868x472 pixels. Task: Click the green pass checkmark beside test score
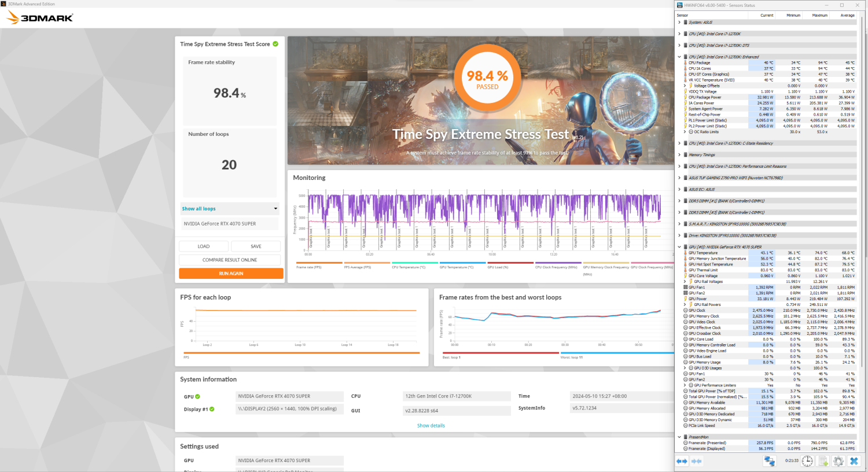(275, 44)
